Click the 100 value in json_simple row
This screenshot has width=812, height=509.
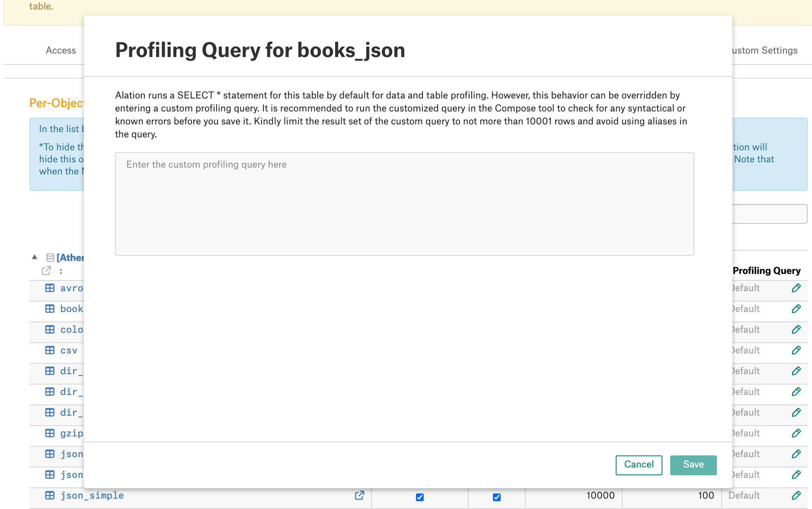[706, 496]
